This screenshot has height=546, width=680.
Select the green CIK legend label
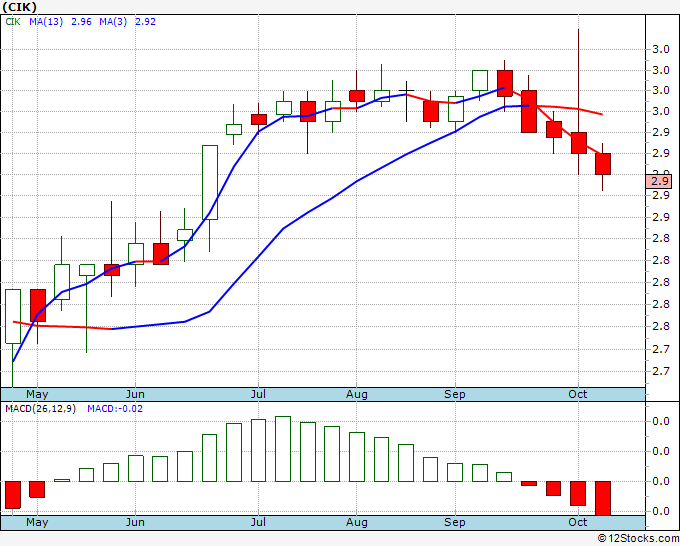[x=13, y=22]
